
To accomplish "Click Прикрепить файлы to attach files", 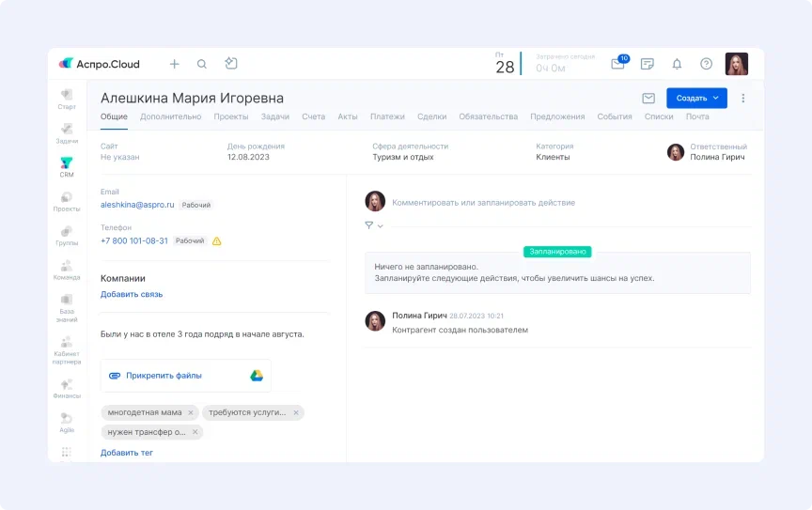I will (x=164, y=376).
